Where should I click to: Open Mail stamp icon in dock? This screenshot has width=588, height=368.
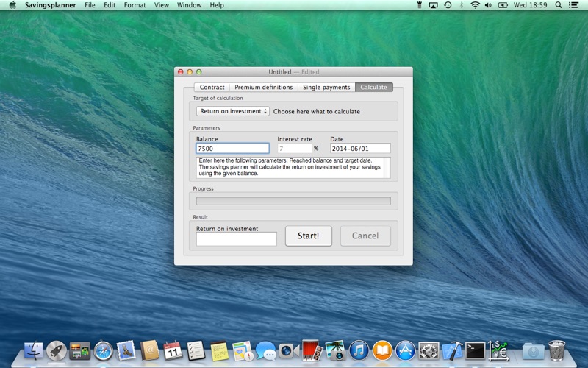pos(126,351)
